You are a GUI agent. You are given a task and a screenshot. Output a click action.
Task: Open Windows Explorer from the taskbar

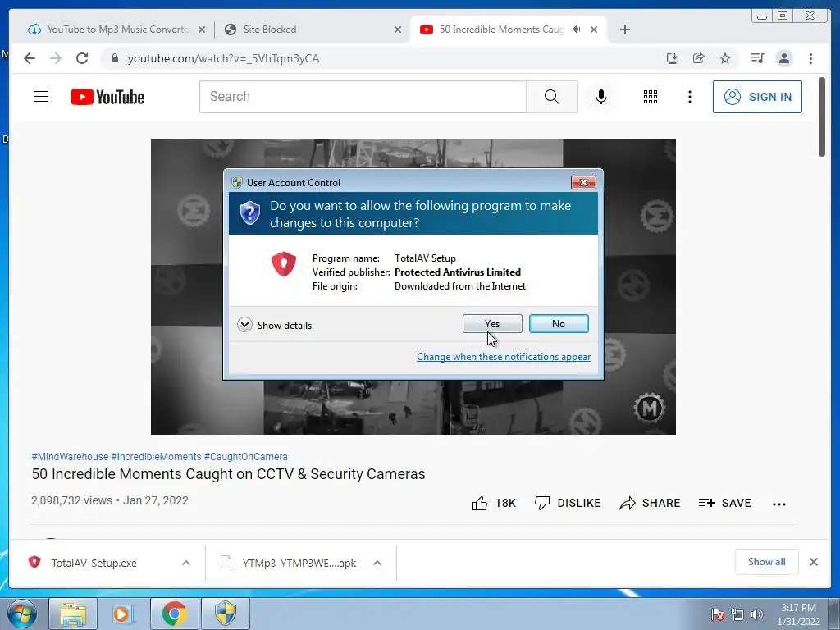coord(73,614)
